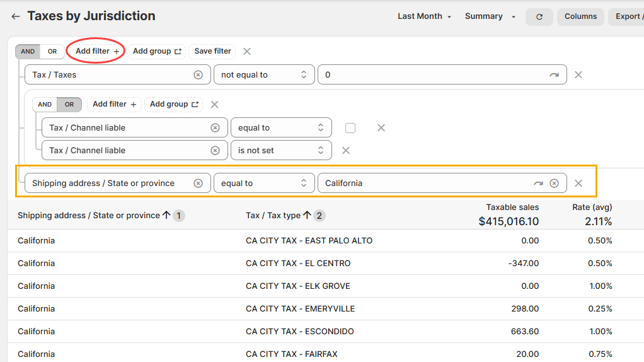Open the Columns button
The height and width of the screenshot is (362, 644).
[x=580, y=16]
